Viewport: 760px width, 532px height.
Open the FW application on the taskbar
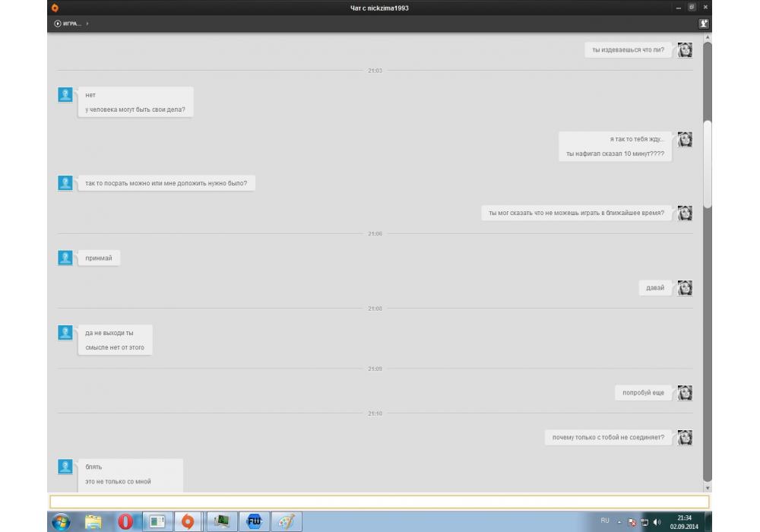(x=254, y=521)
